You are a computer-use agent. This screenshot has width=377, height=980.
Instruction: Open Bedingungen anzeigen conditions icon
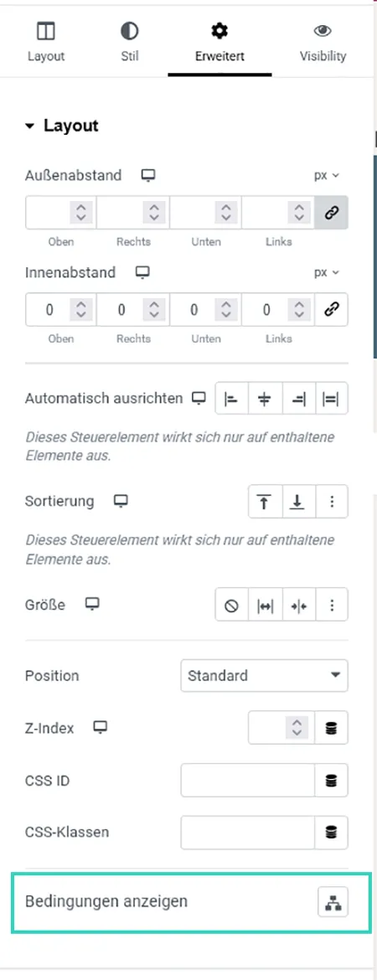332,902
